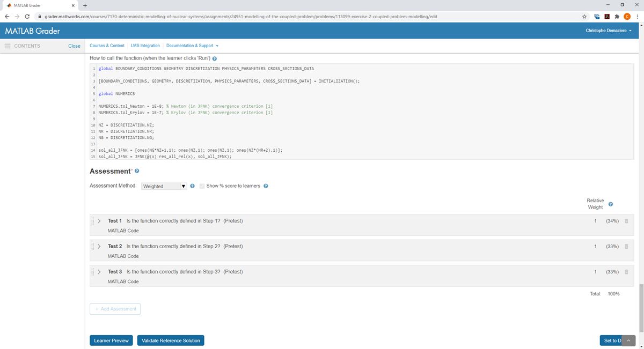644x349 pixels.
Task: Click Validate Reference Solution
Action: pos(170,340)
